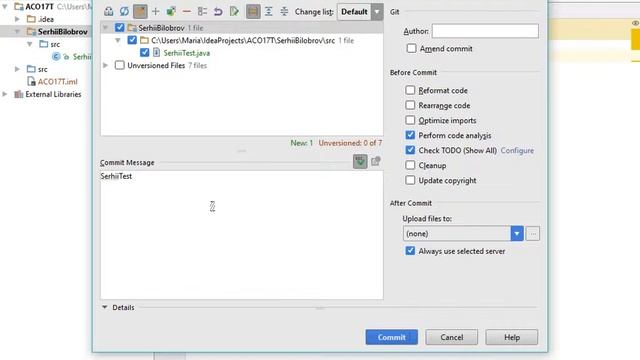The height and width of the screenshot is (360, 640).
Task: Click the 'New: 1' status text
Action: click(x=302, y=143)
